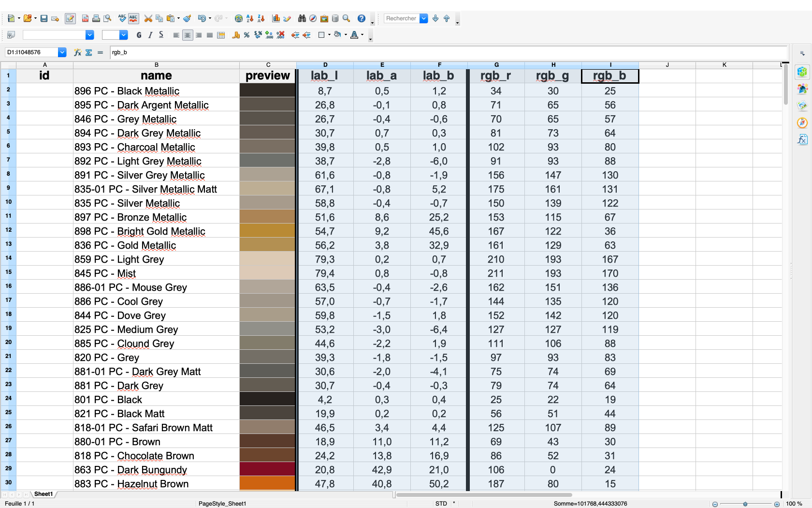This screenshot has height=508, width=812.
Task: Expand the font size dropdown
Action: click(x=124, y=35)
